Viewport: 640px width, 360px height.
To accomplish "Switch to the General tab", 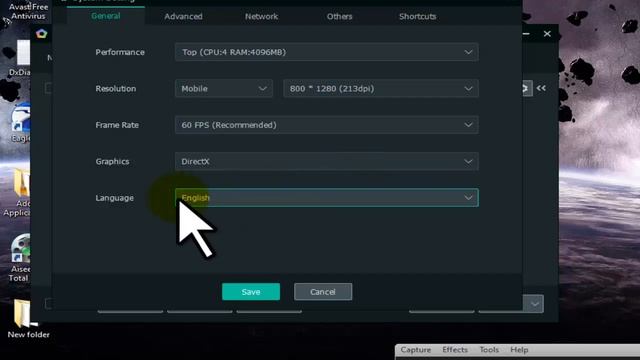I will pos(106,16).
